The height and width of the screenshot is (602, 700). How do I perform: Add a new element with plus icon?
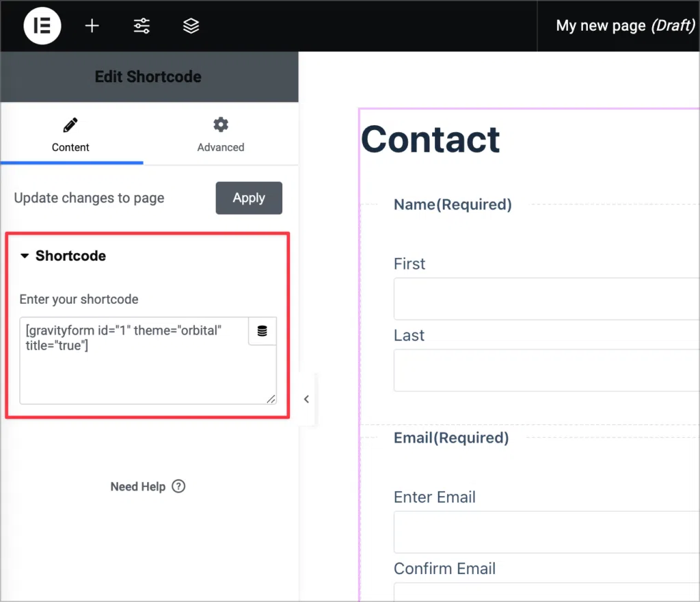coord(92,25)
